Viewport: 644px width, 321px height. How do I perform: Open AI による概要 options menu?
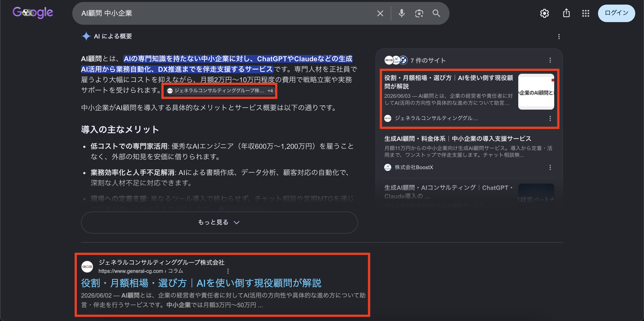point(559,37)
